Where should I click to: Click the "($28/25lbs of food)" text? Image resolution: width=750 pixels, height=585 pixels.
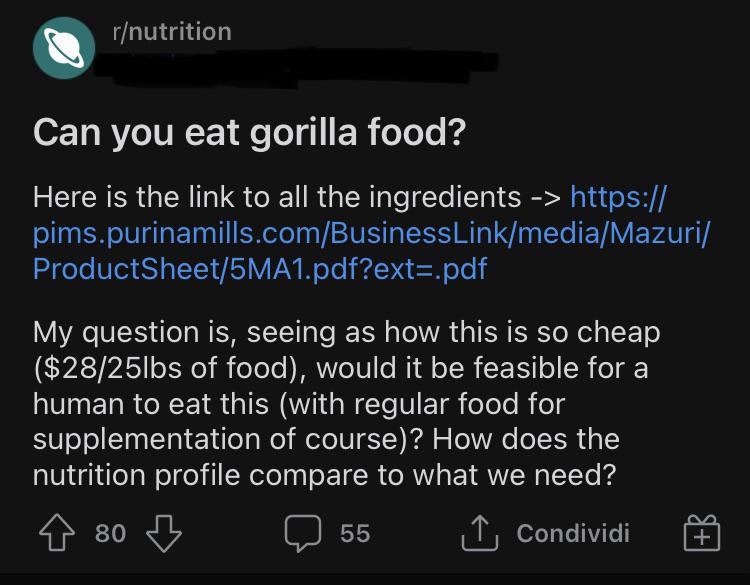pos(170,368)
